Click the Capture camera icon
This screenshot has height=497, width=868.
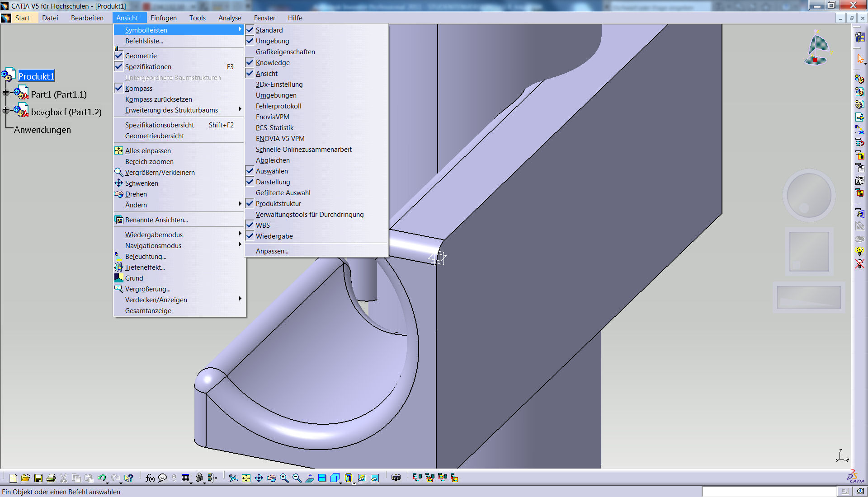(396, 478)
